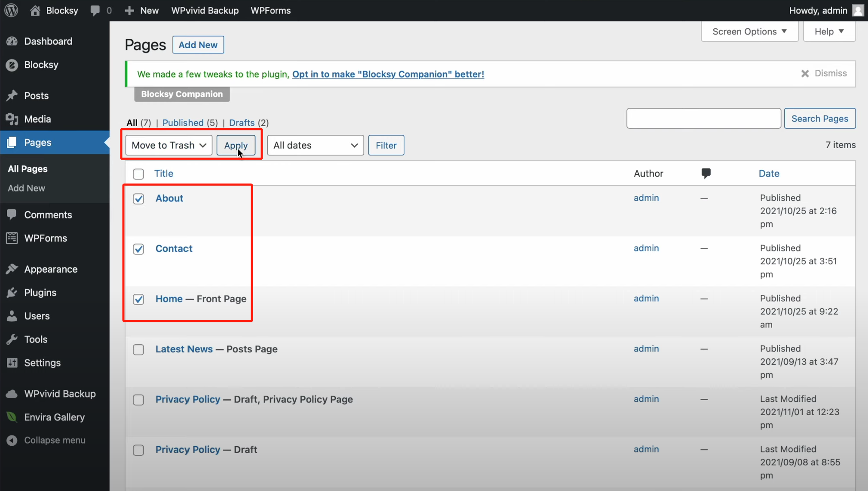Uncheck the About page checkbox

click(x=138, y=199)
